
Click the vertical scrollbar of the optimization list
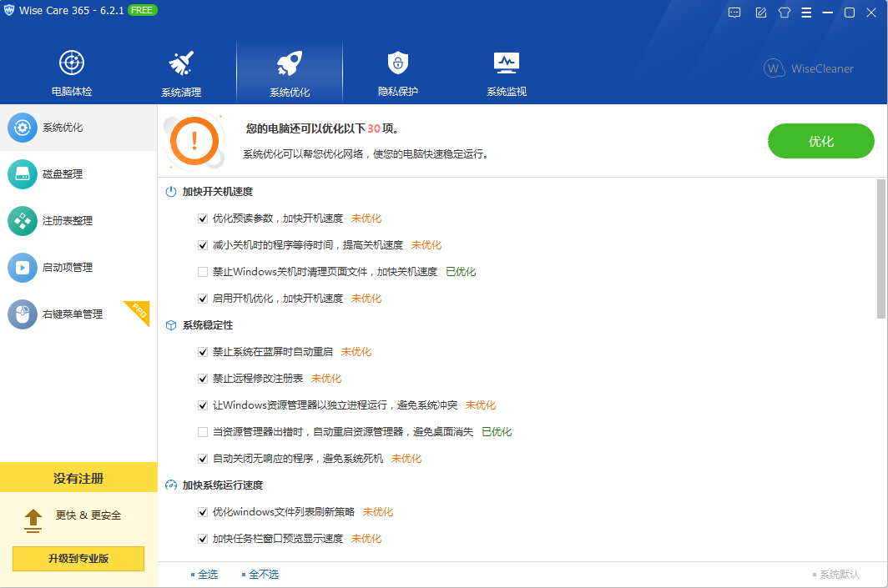[881, 249]
